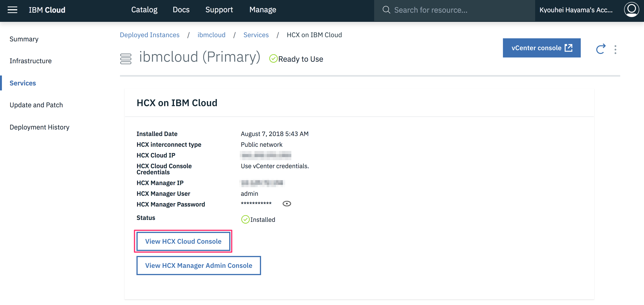Click the green Ready to Use status icon
This screenshot has height=305, width=644.
273,59
